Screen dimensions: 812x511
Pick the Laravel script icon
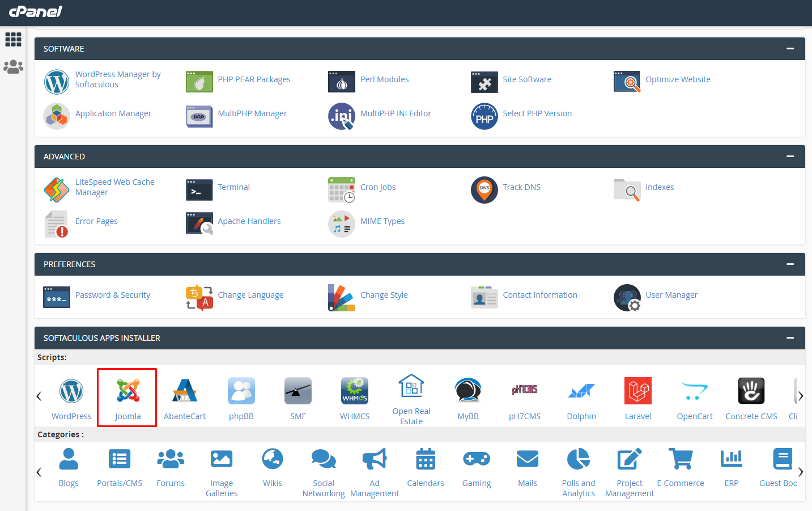tap(638, 391)
